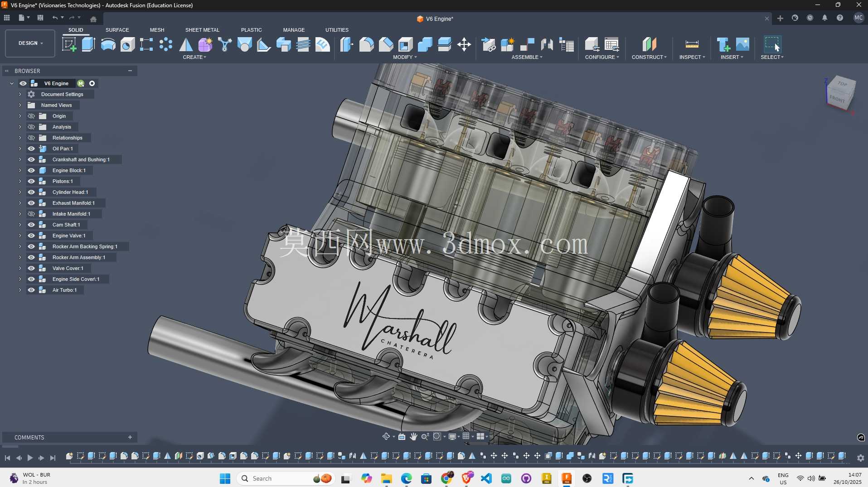Toggle visibility of Cam Shaft:1
The width and height of the screenshot is (868, 487).
[x=31, y=225]
